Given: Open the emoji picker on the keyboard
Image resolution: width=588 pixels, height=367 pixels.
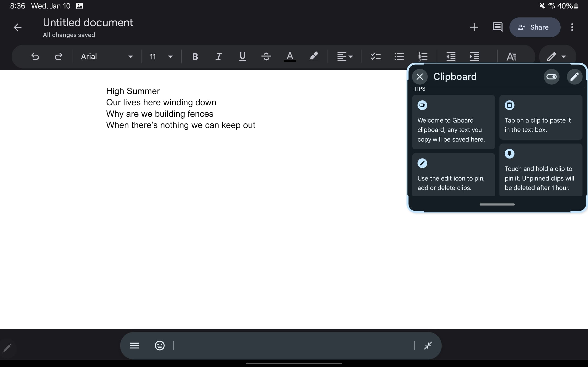Looking at the screenshot, I should (x=160, y=345).
